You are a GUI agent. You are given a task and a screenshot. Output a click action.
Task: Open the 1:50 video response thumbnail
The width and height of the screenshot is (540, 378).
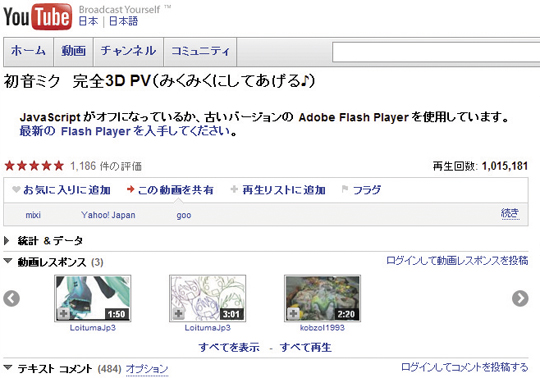coord(93,298)
